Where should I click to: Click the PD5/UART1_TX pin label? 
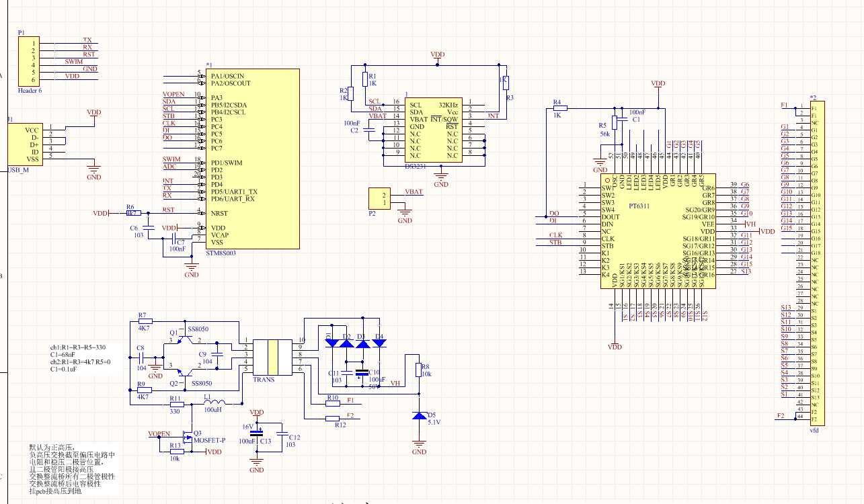click(233, 192)
